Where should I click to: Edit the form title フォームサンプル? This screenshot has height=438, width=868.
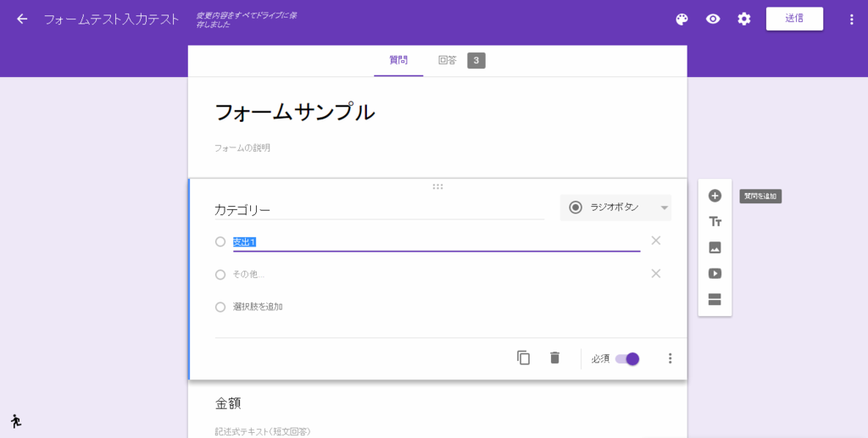coord(294,113)
